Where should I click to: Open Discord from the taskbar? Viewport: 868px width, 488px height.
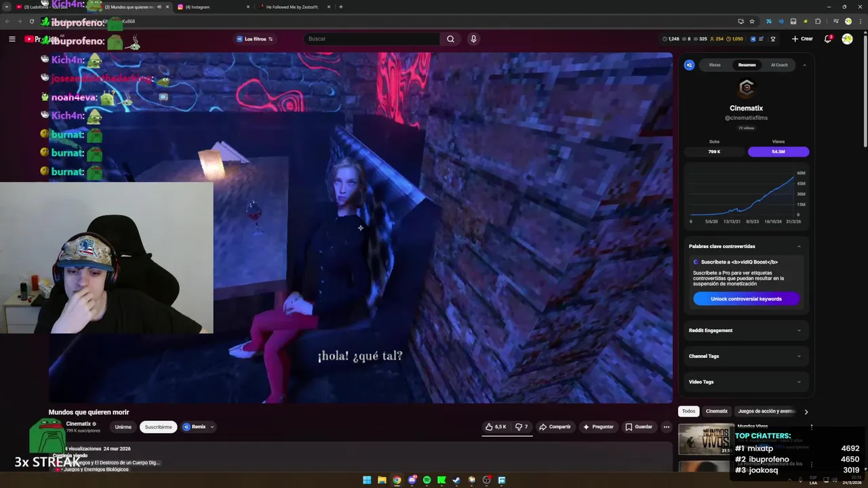point(412,480)
